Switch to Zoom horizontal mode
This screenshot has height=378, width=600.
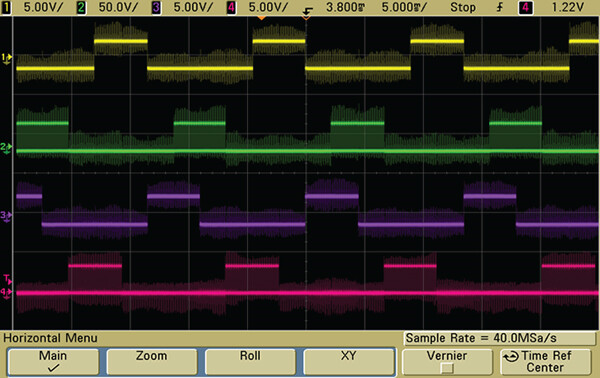(152, 362)
